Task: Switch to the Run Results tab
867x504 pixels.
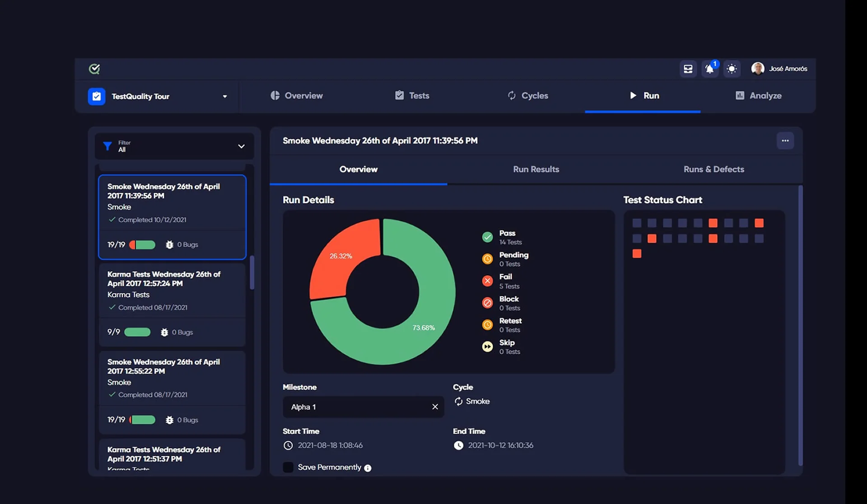Action: pos(536,169)
